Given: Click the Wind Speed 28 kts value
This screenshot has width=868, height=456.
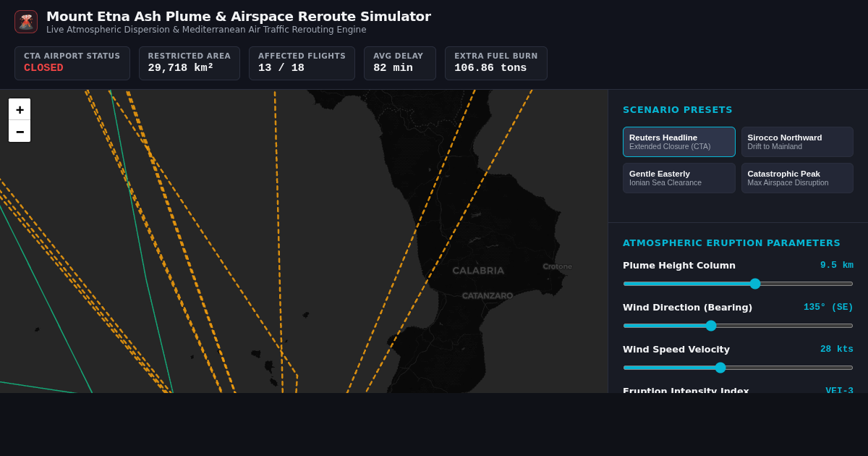Looking at the screenshot, I should coord(837,350).
